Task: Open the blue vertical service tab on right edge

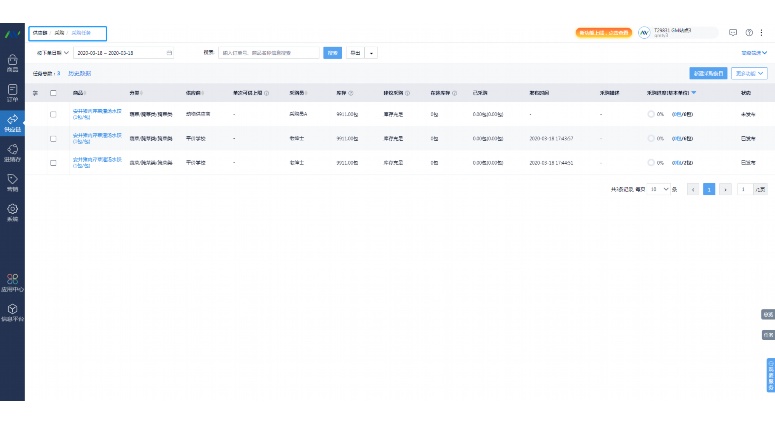Action: (x=771, y=375)
